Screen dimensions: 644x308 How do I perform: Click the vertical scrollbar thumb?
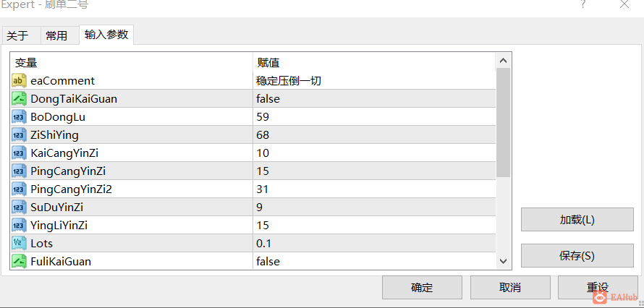point(503,123)
